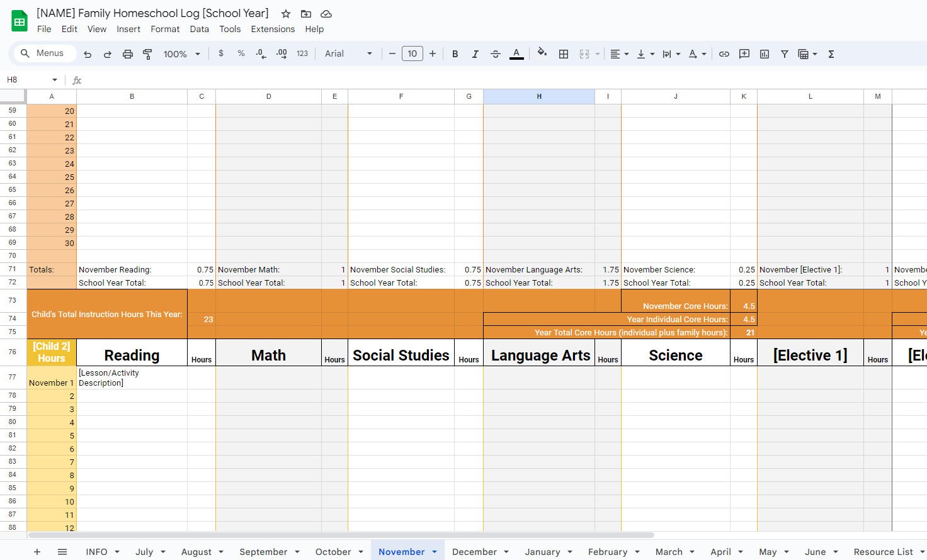This screenshot has width=927, height=560.
Task: Select the fill color tool
Action: pos(542,53)
